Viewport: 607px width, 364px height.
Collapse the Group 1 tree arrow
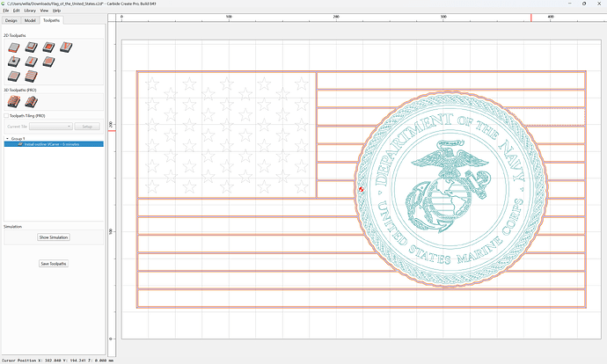(x=7, y=139)
